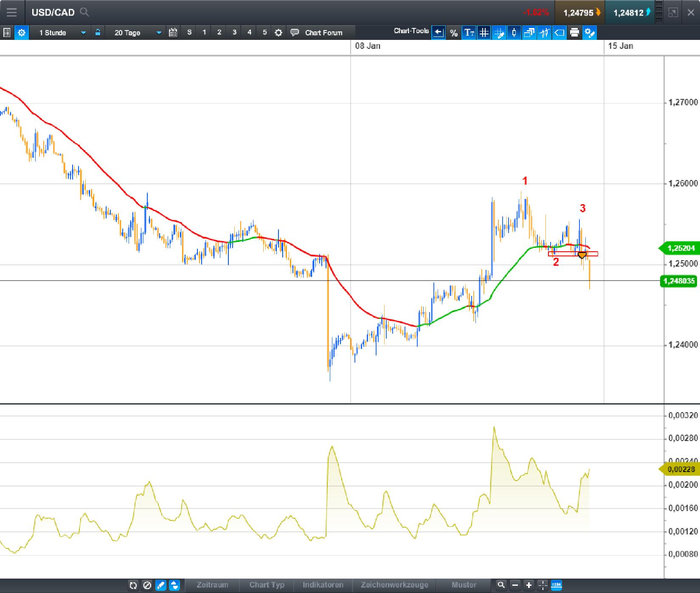The width and height of the screenshot is (700, 593).
Task: Select preset number 3 in the toolbar
Action: coord(234,32)
